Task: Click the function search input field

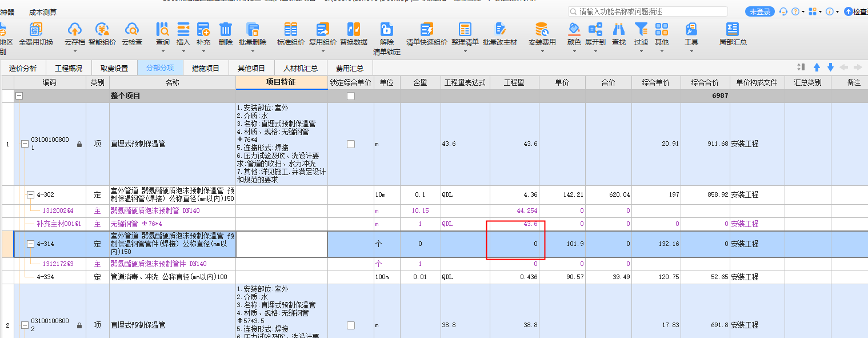Action: [x=648, y=11]
